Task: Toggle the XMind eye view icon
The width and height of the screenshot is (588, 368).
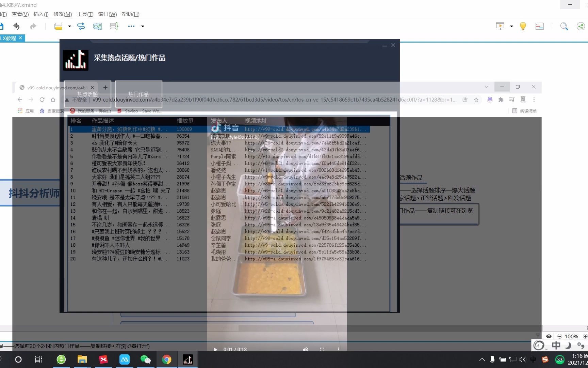Action: [x=549, y=336]
